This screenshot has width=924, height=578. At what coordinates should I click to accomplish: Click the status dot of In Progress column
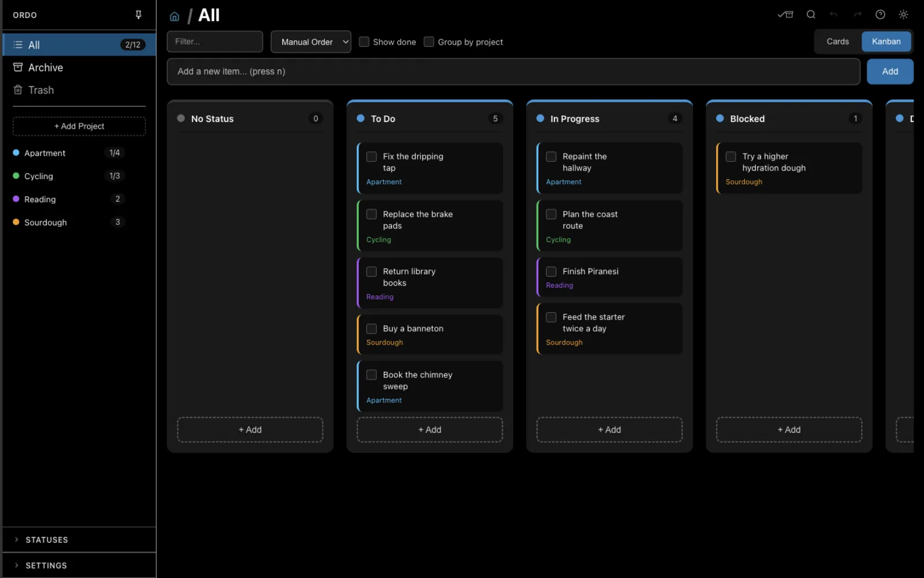click(540, 118)
